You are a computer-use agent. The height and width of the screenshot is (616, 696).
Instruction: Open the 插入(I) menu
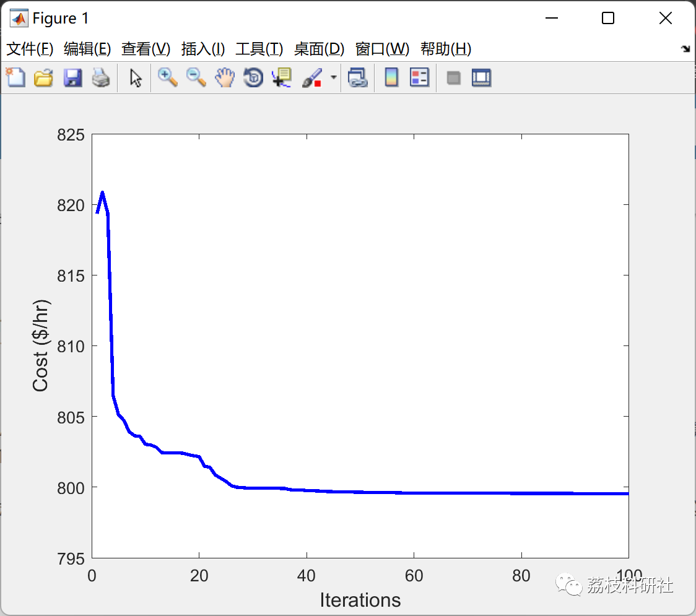(x=203, y=49)
